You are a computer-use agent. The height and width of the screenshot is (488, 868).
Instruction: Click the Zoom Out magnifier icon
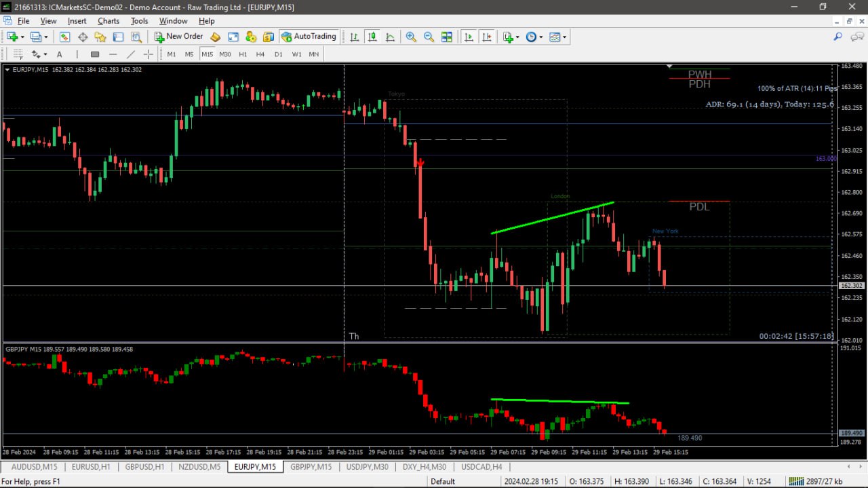pos(429,37)
